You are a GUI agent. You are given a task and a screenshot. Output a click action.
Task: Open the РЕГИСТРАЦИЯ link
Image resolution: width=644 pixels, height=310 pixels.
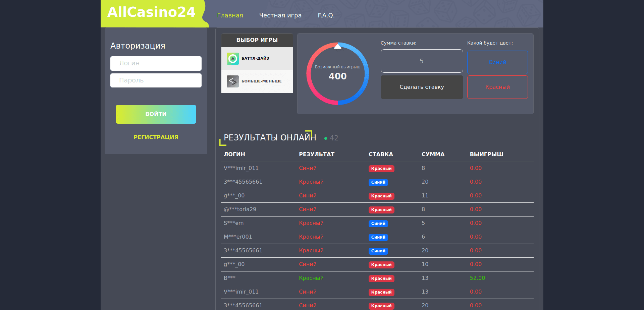click(x=156, y=137)
